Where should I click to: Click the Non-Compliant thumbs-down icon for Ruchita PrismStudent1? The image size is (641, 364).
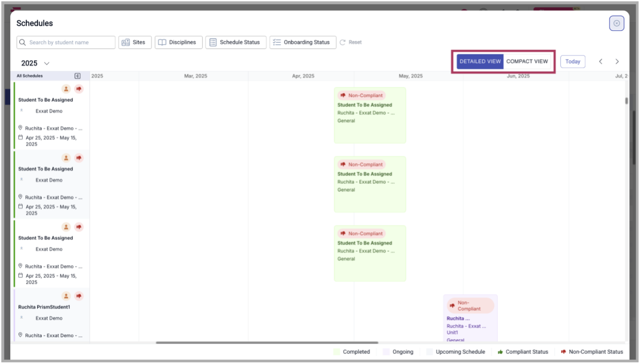(79, 296)
